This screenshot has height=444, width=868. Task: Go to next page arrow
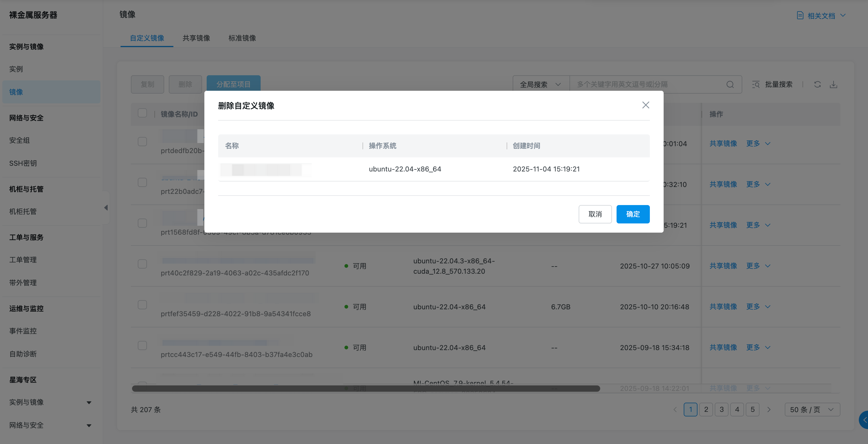pos(769,410)
